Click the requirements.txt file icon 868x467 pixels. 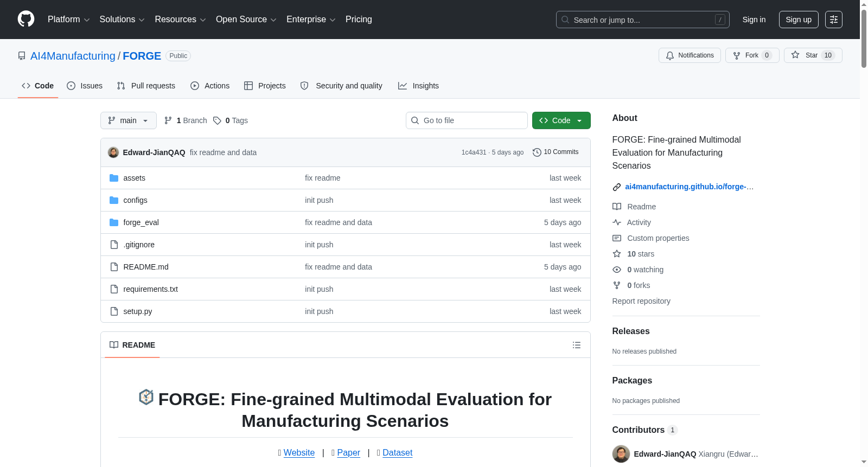[x=114, y=289]
